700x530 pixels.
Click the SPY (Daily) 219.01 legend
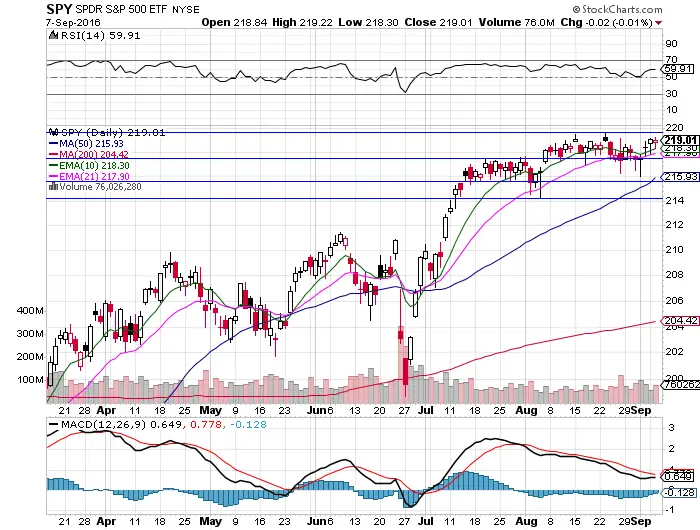[113, 133]
